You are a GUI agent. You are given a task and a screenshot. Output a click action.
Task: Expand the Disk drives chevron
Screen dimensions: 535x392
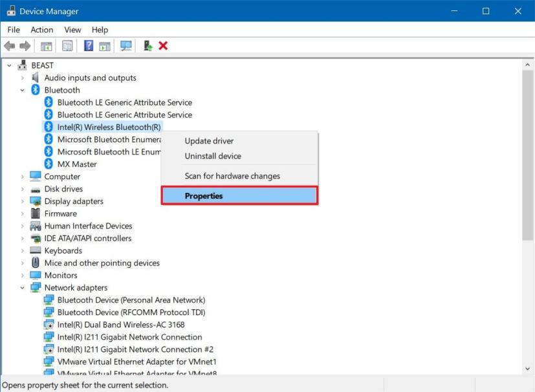tap(23, 189)
